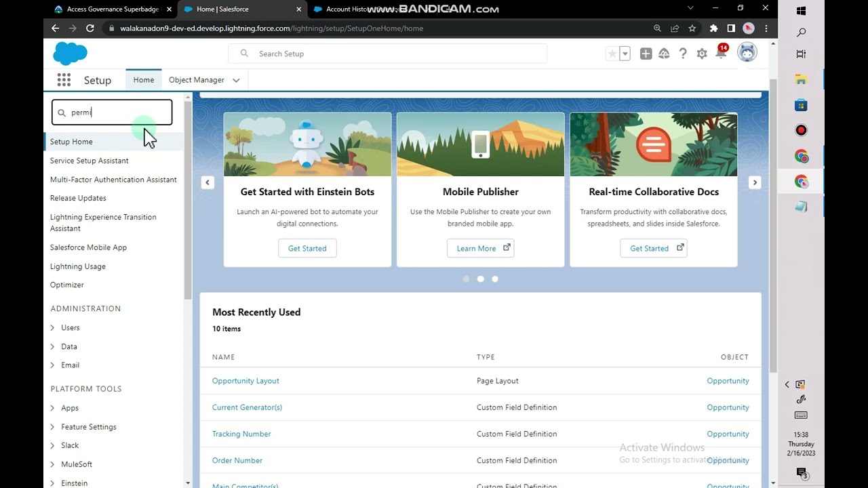The width and height of the screenshot is (868, 488).
Task: Open the Tracking Number link
Action: tap(241, 434)
